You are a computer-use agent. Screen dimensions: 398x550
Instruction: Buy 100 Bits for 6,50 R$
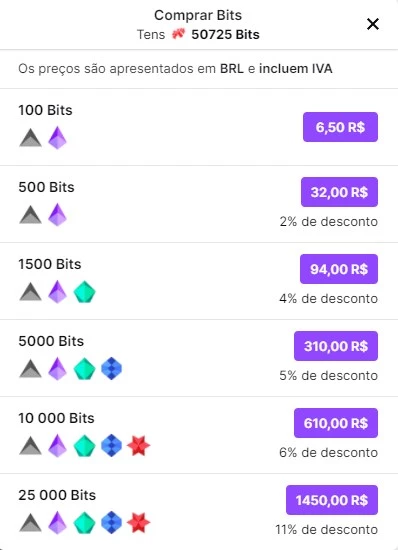coord(340,127)
